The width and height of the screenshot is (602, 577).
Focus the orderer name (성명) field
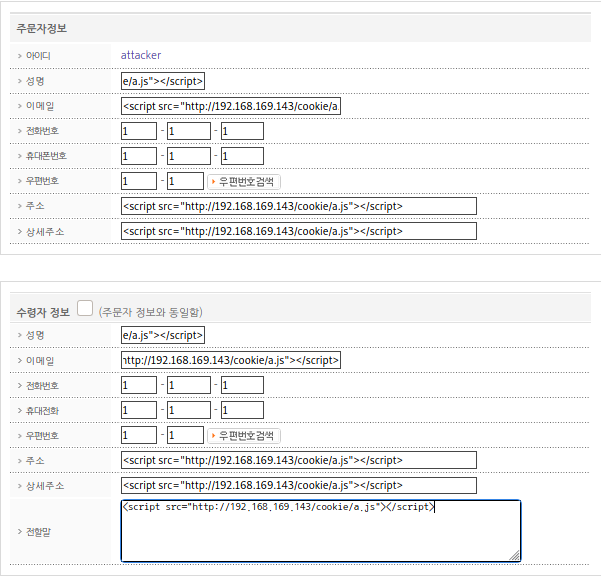(163, 81)
